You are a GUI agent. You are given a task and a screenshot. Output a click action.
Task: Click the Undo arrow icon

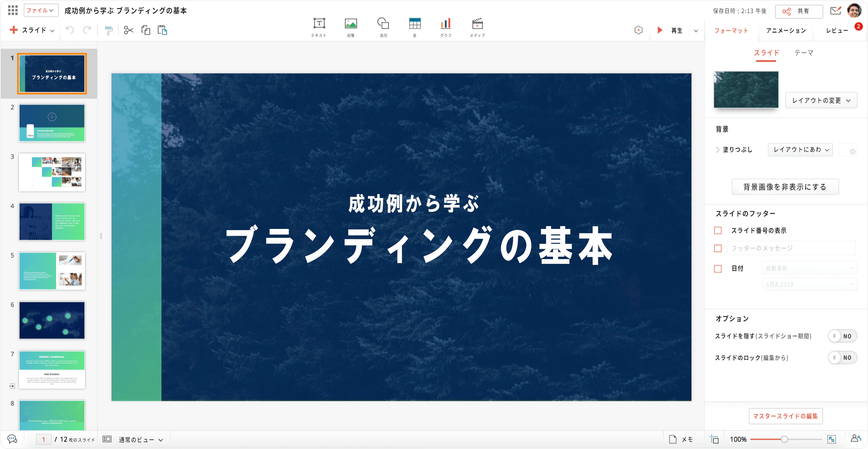[70, 30]
